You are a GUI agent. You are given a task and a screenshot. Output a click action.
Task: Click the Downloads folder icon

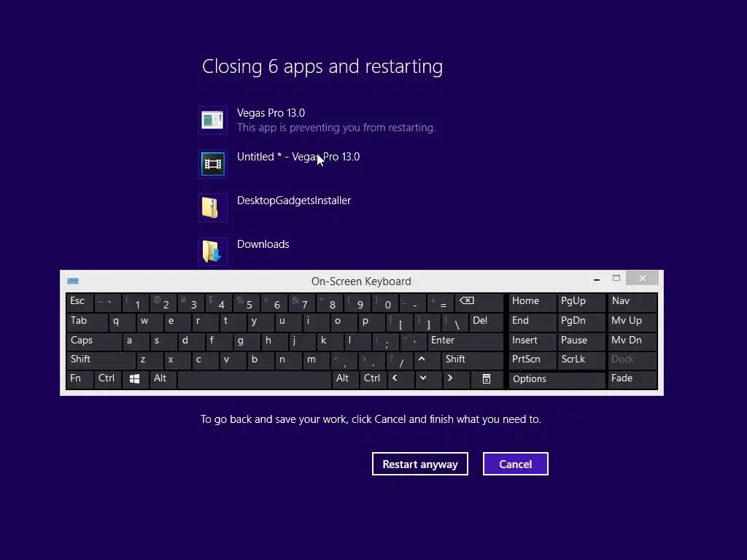pyautogui.click(x=212, y=251)
